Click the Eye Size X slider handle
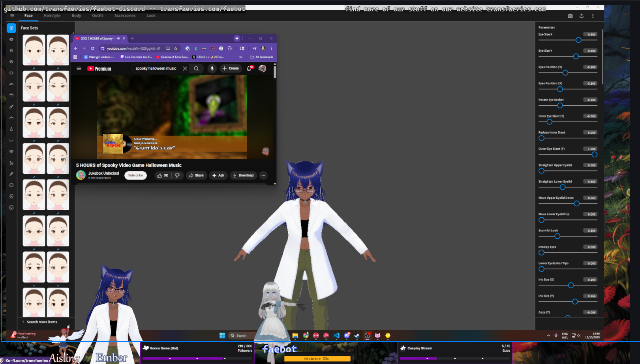 [578, 40]
